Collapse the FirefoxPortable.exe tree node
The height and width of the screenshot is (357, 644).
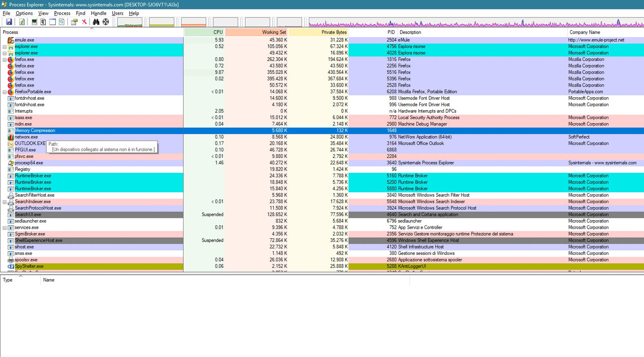[x=5, y=92]
